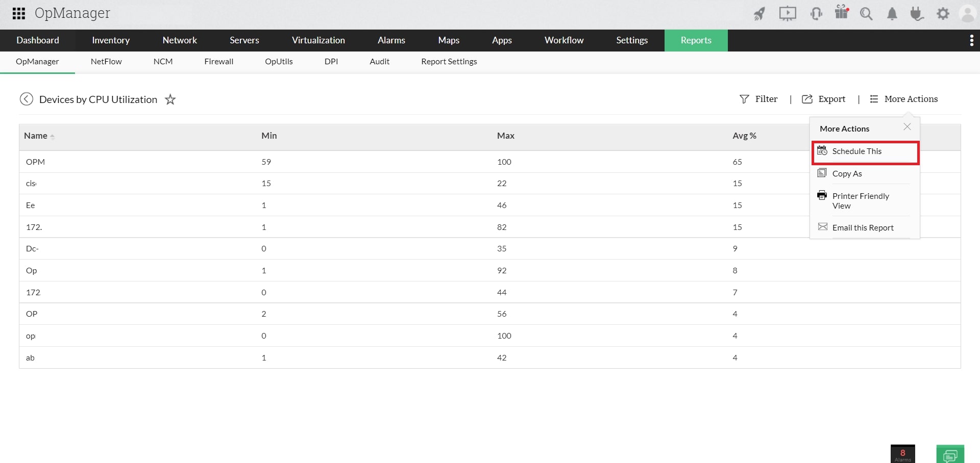Open the search icon in top bar
This screenshot has height=463, width=980.
(x=866, y=14)
